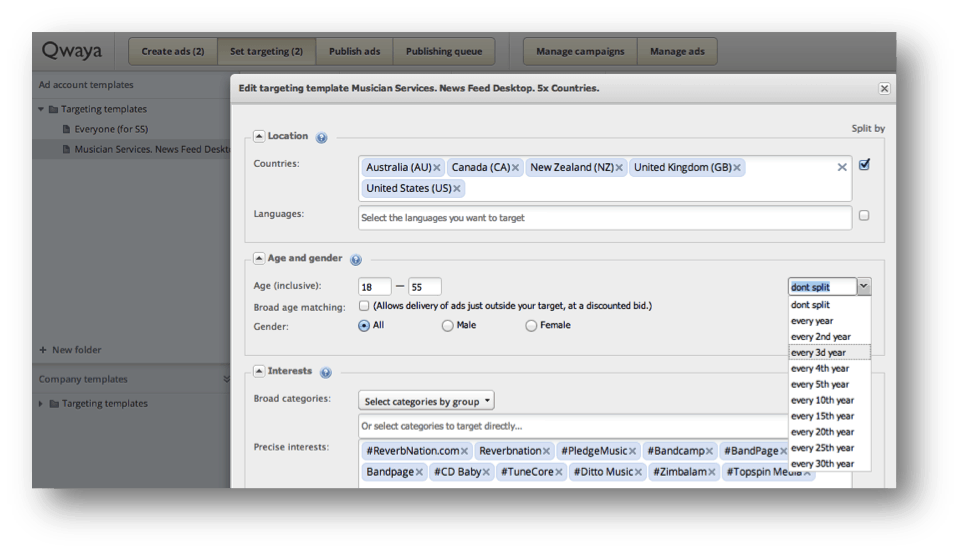The height and width of the screenshot is (553, 961).
Task: Toggle Split by checkbox for Languages
Action: 864,215
